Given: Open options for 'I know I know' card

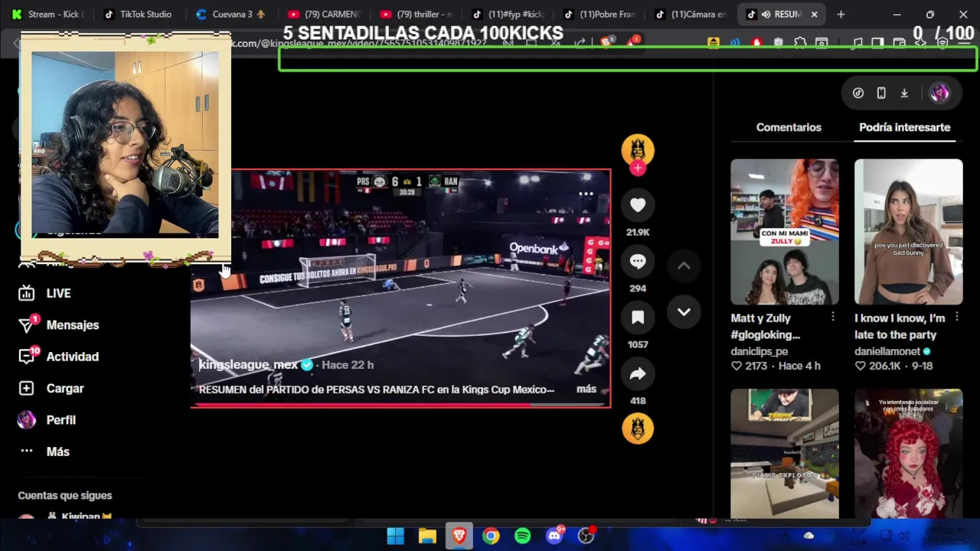Looking at the screenshot, I should pyautogui.click(x=956, y=317).
